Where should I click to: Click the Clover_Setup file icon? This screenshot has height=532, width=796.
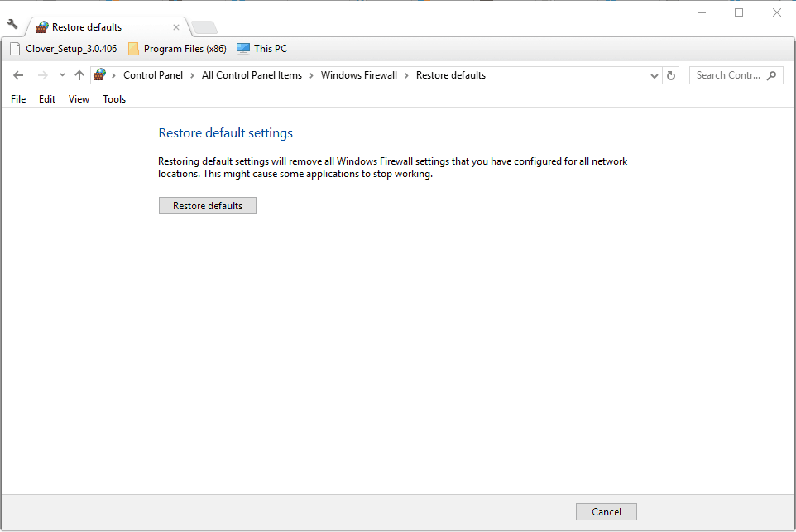pyautogui.click(x=16, y=49)
